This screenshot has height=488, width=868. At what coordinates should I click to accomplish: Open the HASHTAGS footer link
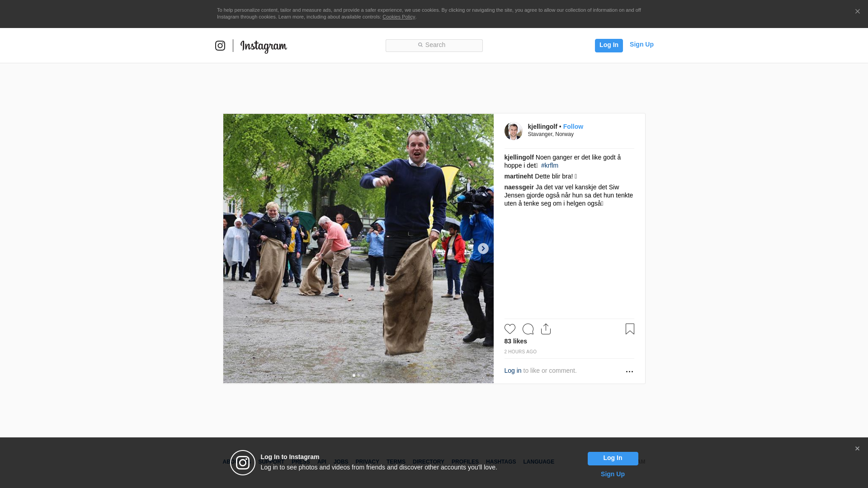pos(500,462)
